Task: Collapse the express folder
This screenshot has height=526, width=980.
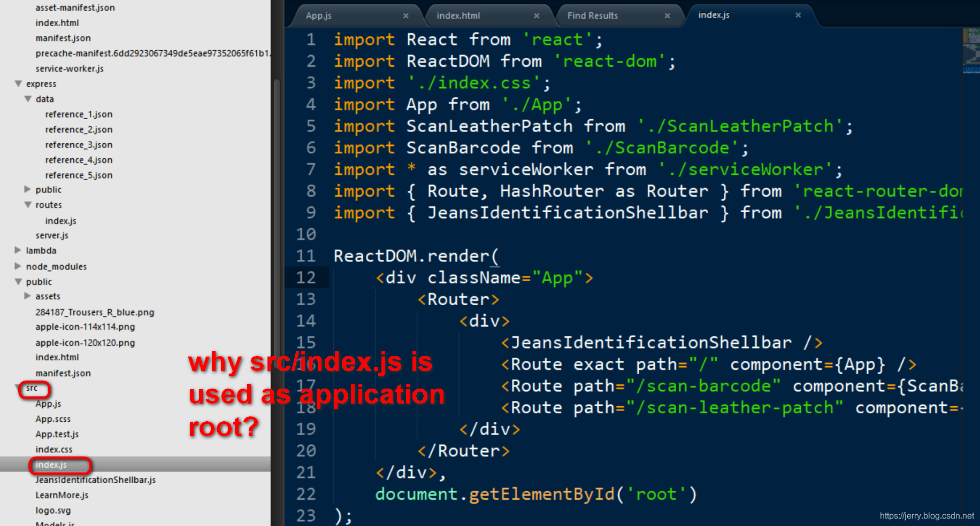Action: pyautogui.click(x=19, y=83)
